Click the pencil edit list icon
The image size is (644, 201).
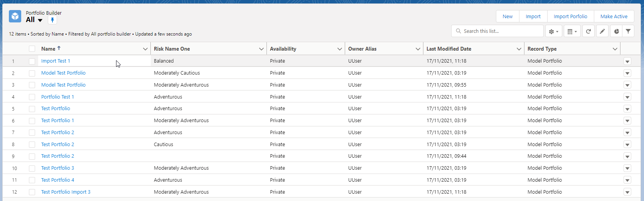tap(602, 31)
